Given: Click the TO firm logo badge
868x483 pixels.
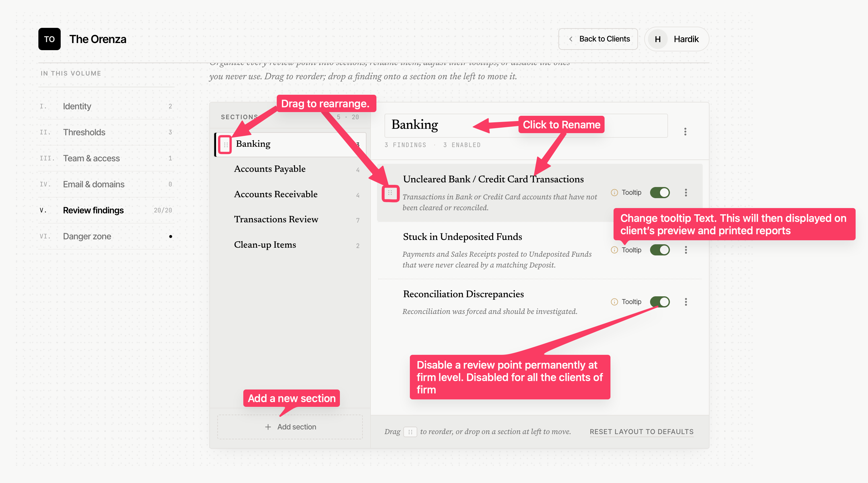Looking at the screenshot, I should [49, 39].
